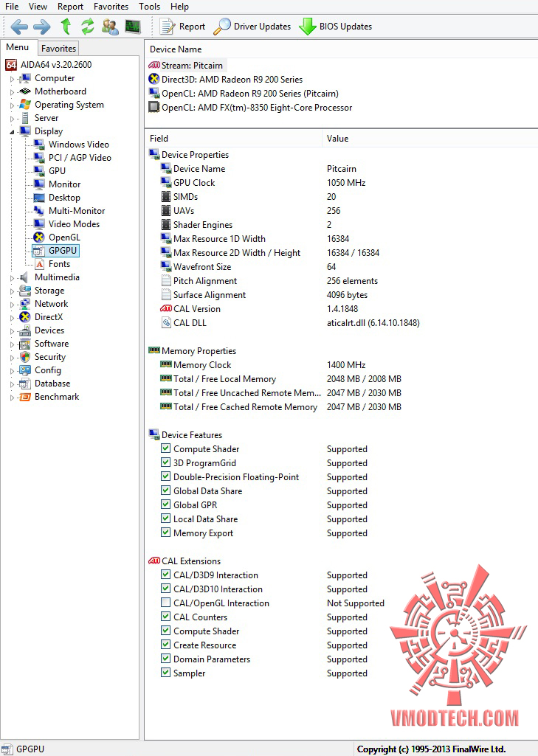
Task: Toggle the CAL/D3D9 Interaction checkbox
Action: click(x=165, y=575)
